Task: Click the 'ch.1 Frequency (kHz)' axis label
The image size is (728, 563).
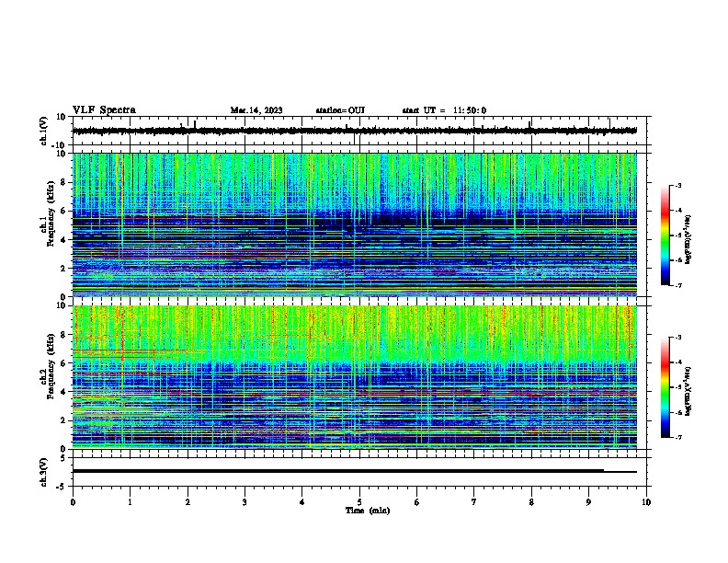Action: [48, 213]
